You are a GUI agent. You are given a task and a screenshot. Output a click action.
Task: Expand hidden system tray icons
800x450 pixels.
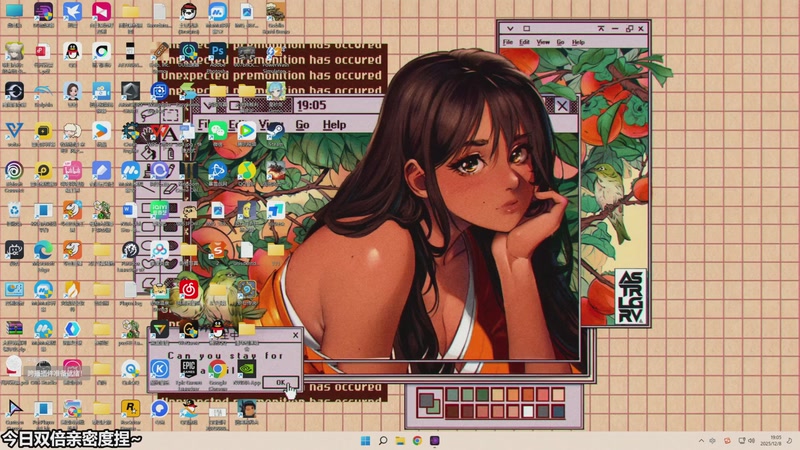pyautogui.click(x=701, y=441)
